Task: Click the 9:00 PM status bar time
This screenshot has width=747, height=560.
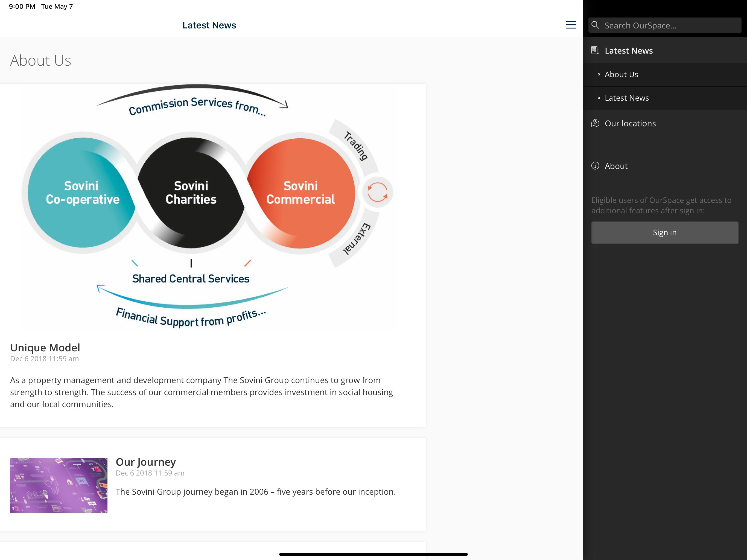Action: [x=22, y=6]
